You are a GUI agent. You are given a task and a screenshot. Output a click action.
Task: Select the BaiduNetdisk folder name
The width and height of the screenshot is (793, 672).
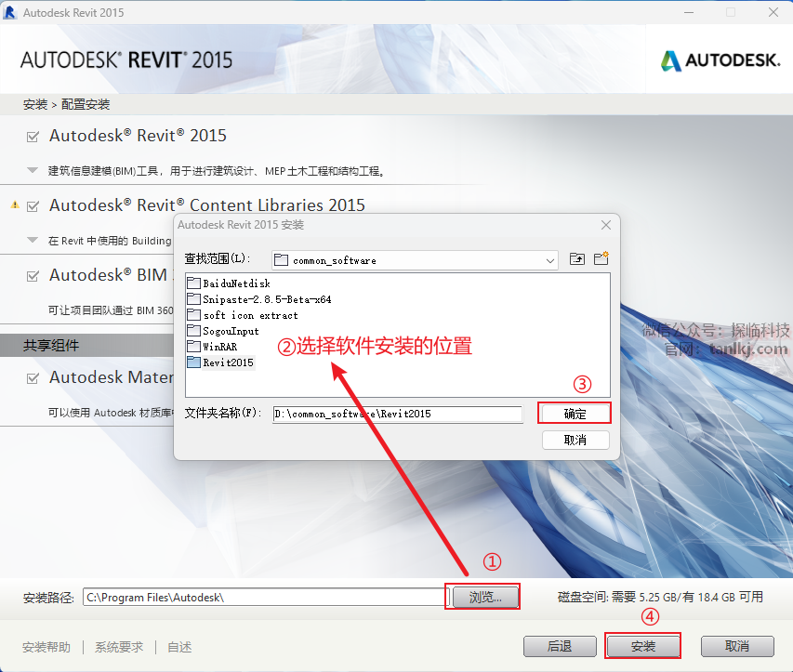237,283
